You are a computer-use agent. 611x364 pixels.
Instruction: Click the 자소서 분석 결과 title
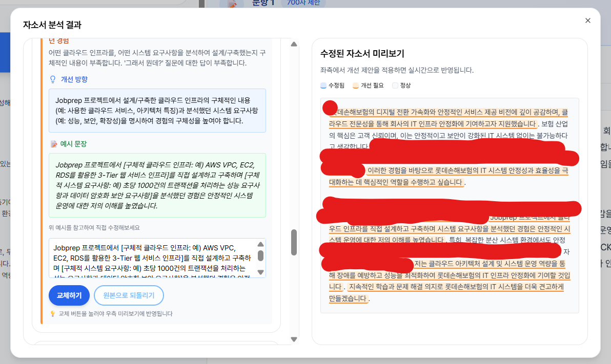click(x=52, y=25)
